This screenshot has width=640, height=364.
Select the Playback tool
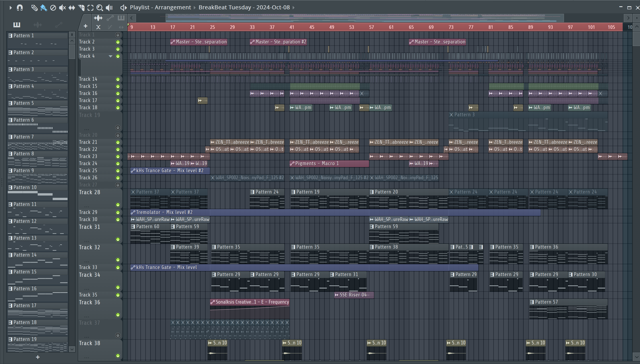[109, 8]
